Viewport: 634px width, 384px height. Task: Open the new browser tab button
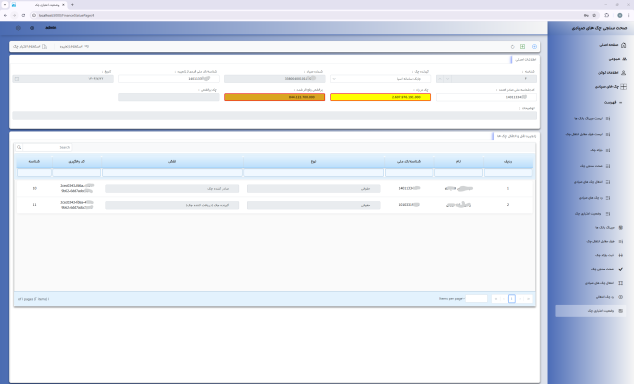pyautogui.click(x=72, y=5)
